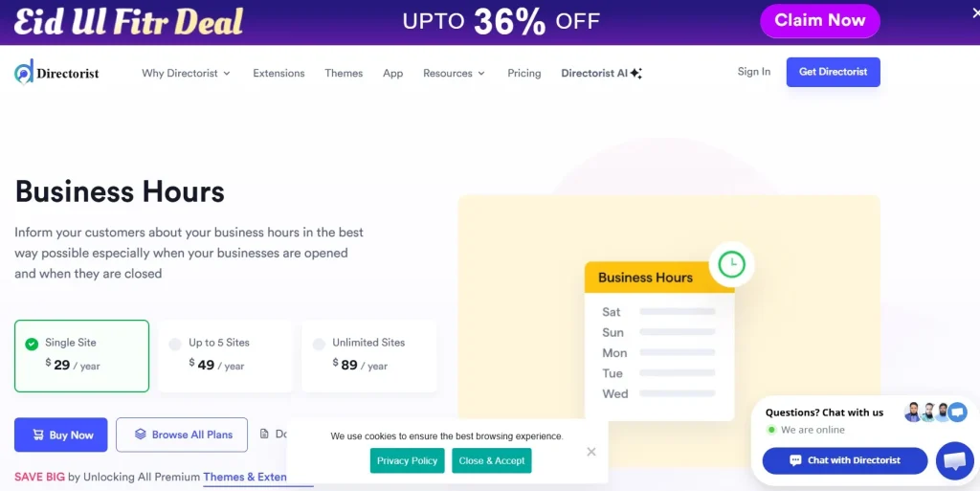Expand the Why Directorist dropdown
This screenshot has width=980, height=491.
[x=186, y=74]
